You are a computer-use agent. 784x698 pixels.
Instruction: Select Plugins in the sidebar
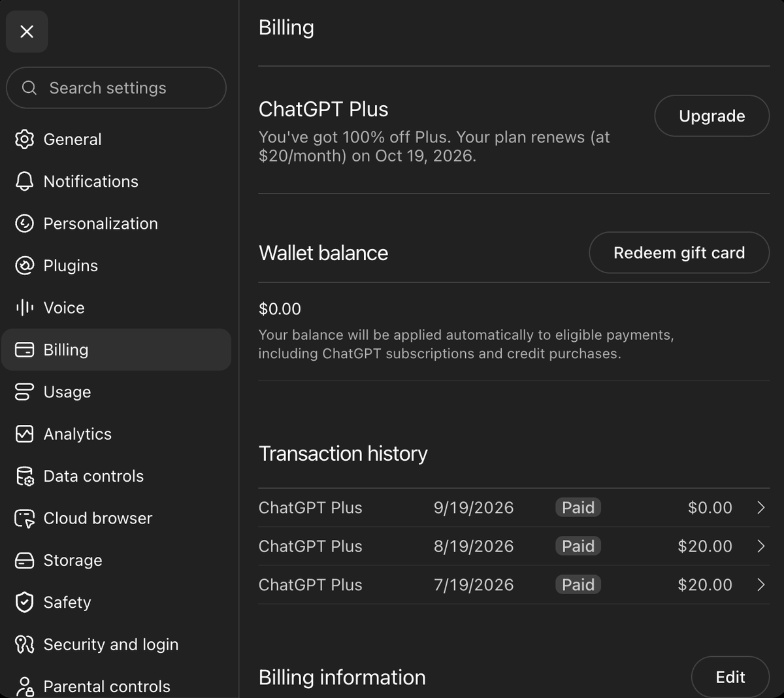coord(116,265)
